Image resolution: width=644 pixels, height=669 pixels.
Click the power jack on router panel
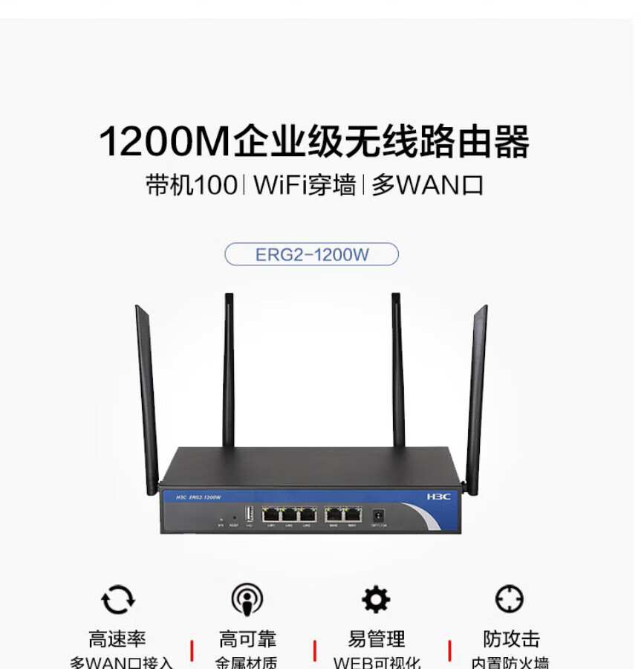tap(378, 515)
